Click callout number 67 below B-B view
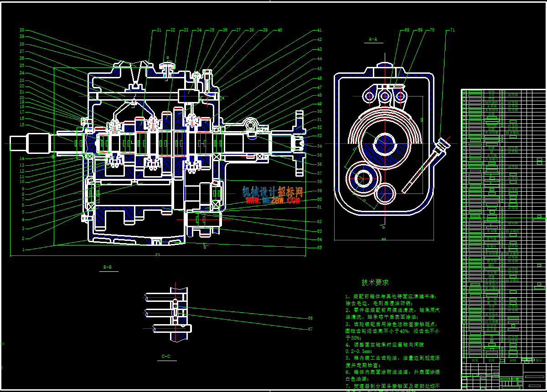 point(310,329)
